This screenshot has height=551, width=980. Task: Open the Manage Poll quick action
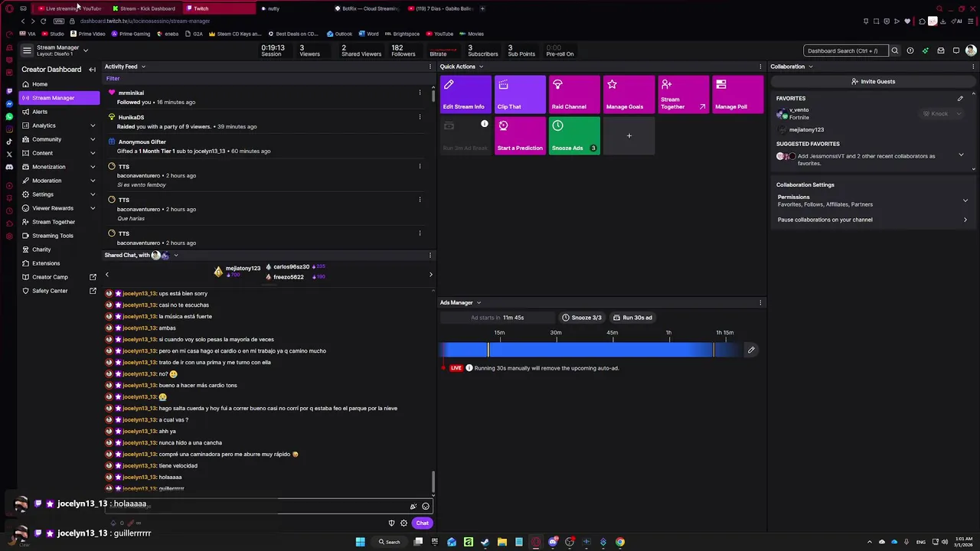pos(737,95)
